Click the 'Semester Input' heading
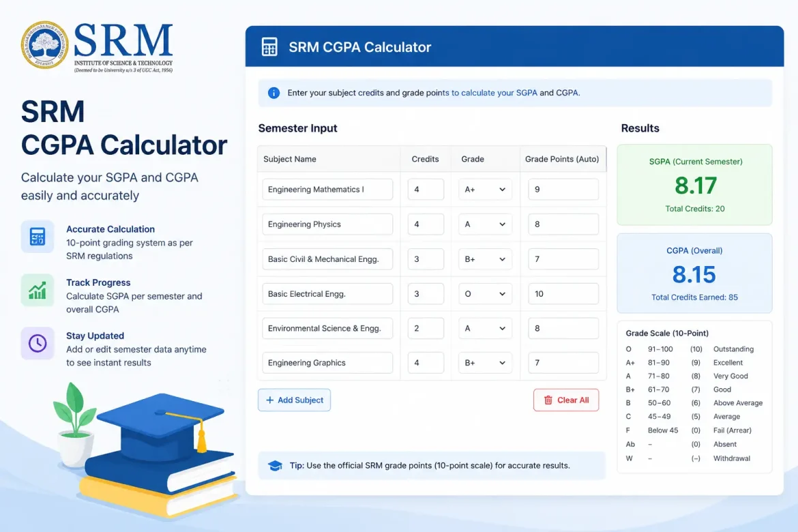Viewport: 798px width, 532px height. pyautogui.click(x=298, y=128)
